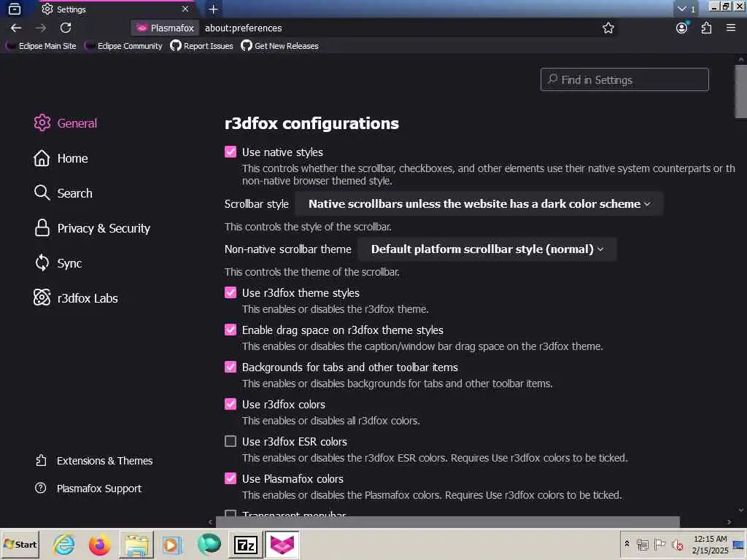Open the account profile icon
Viewport: 747px width, 560px height.
[682, 28]
